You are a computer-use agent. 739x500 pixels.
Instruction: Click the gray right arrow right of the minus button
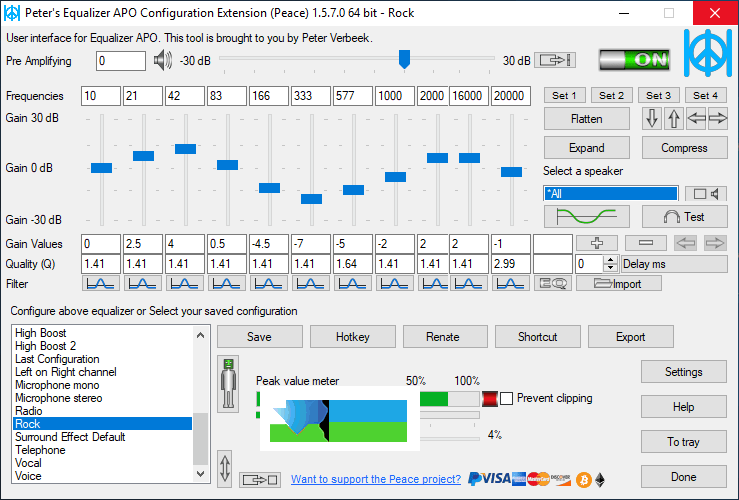[715, 243]
